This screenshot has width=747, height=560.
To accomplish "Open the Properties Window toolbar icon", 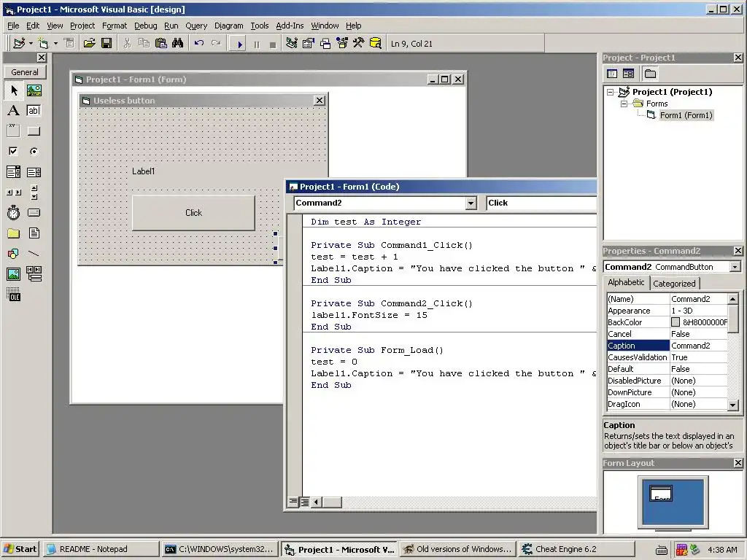I will pyautogui.click(x=309, y=43).
